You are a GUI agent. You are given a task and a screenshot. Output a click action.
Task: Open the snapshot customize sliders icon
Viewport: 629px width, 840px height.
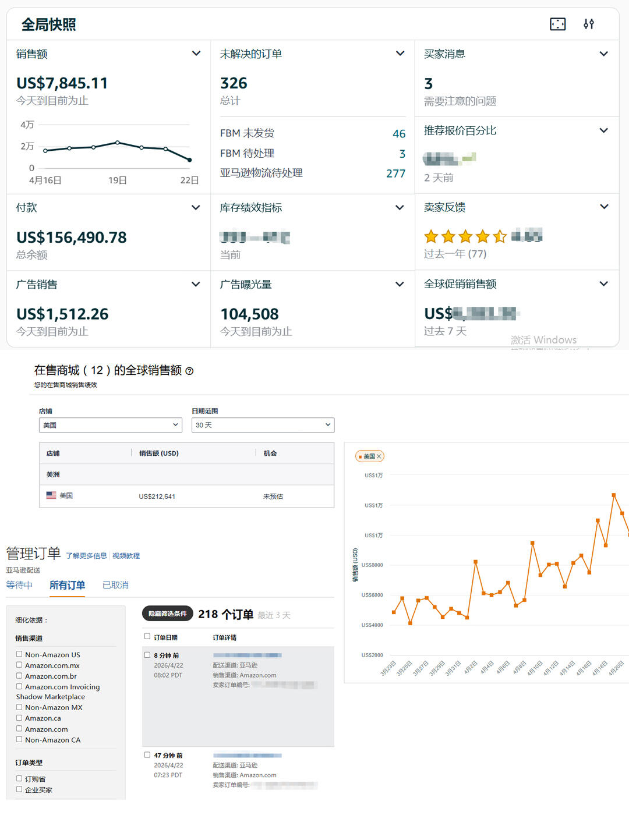589,24
